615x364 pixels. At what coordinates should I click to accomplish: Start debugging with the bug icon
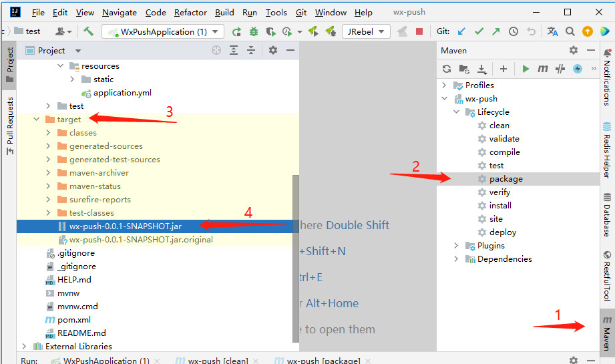tap(254, 32)
